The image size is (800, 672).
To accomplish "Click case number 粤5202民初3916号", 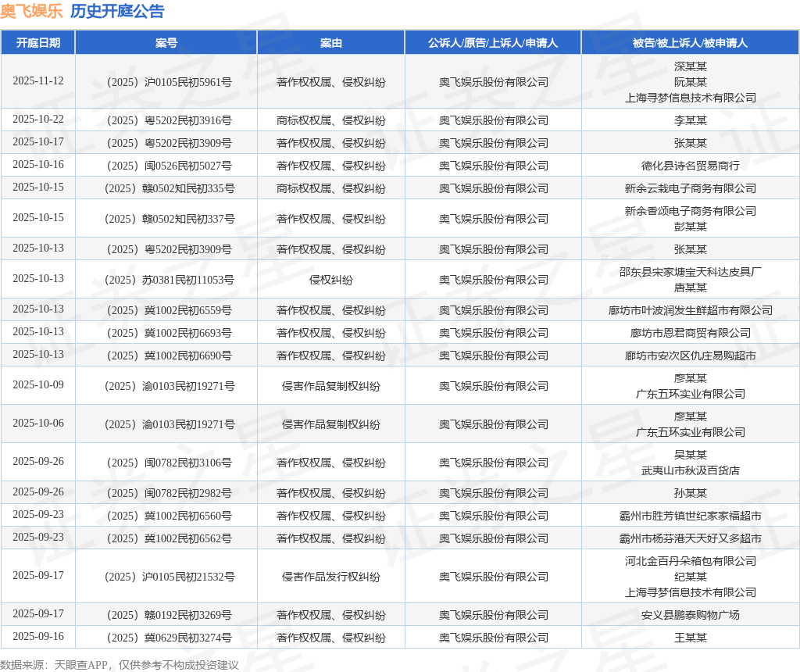I will [170, 120].
